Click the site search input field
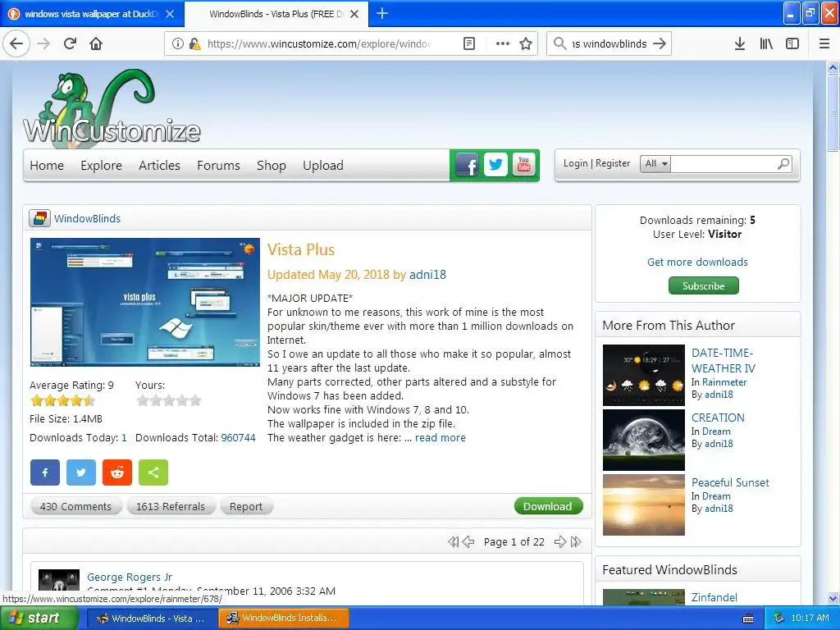Viewport: 840px width, 630px height. coord(724,164)
